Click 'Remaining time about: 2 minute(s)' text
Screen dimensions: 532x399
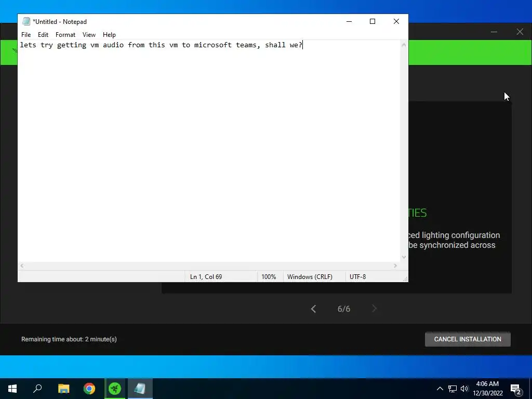tap(69, 339)
